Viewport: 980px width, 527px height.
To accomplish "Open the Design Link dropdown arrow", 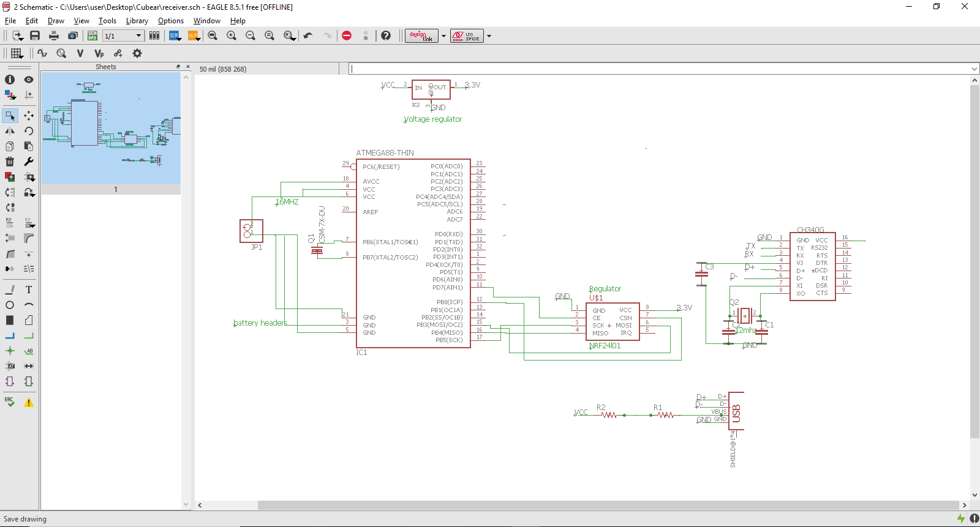I will coord(443,36).
